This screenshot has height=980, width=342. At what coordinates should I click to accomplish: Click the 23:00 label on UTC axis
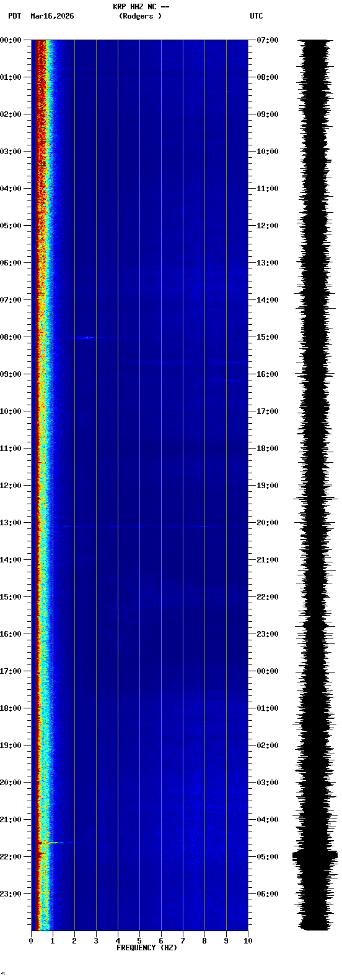pyautogui.click(x=268, y=634)
